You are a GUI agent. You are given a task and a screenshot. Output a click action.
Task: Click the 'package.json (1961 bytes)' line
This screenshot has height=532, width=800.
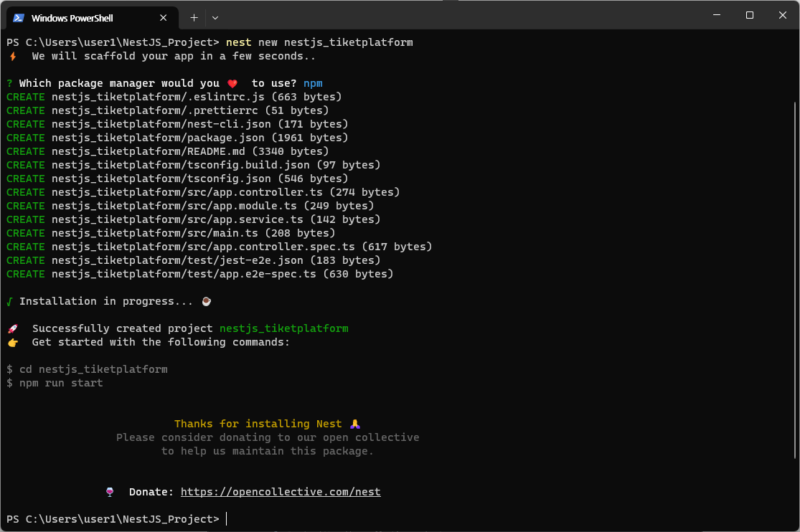coord(177,138)
